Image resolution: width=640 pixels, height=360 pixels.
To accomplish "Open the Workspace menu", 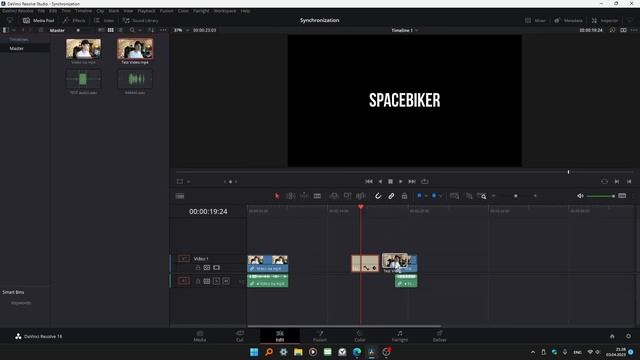I will point(225,11).
